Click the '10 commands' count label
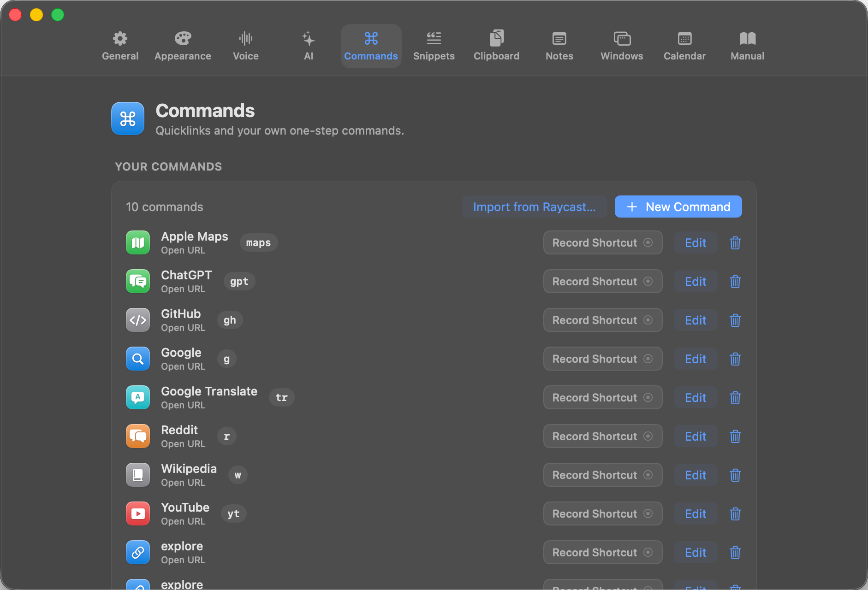The height and width of the screenshot is (590, 868). (165, 207)
